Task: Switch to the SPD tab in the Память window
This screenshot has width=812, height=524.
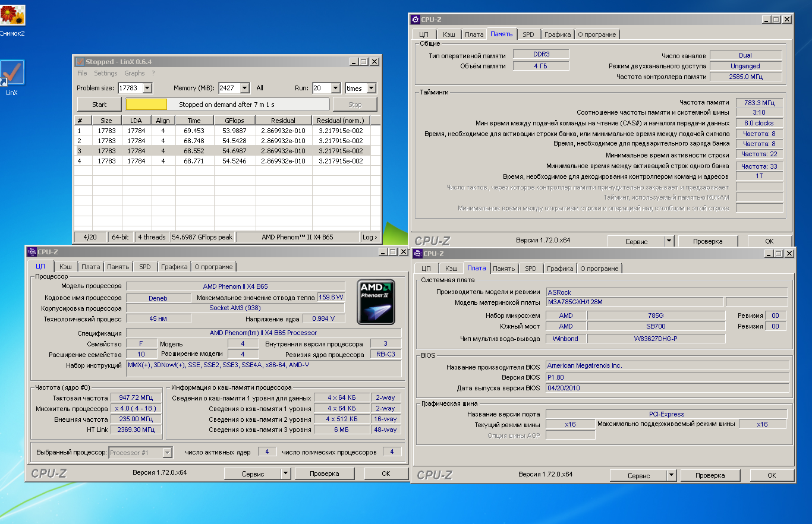Action: (528, 34)
